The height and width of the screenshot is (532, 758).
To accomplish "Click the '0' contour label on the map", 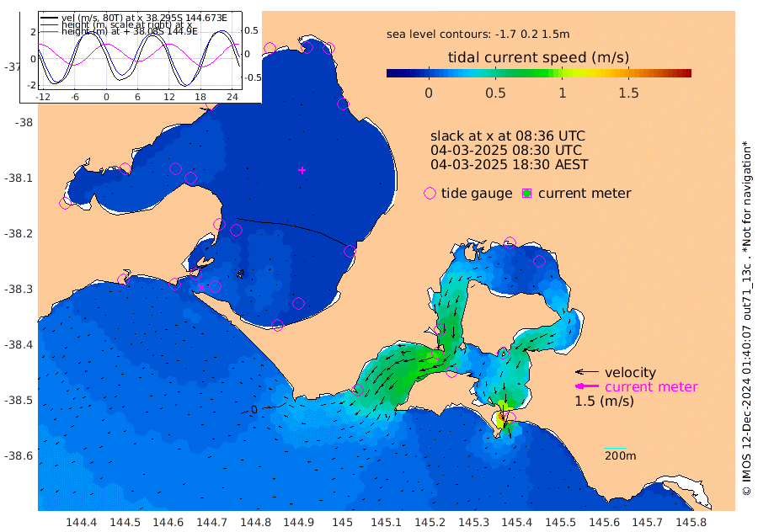I will 254,410.
